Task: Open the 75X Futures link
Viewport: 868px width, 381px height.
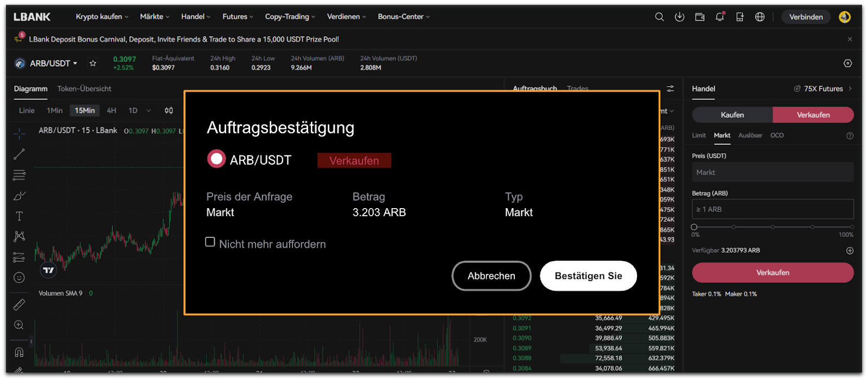Action: click(823, 89)
